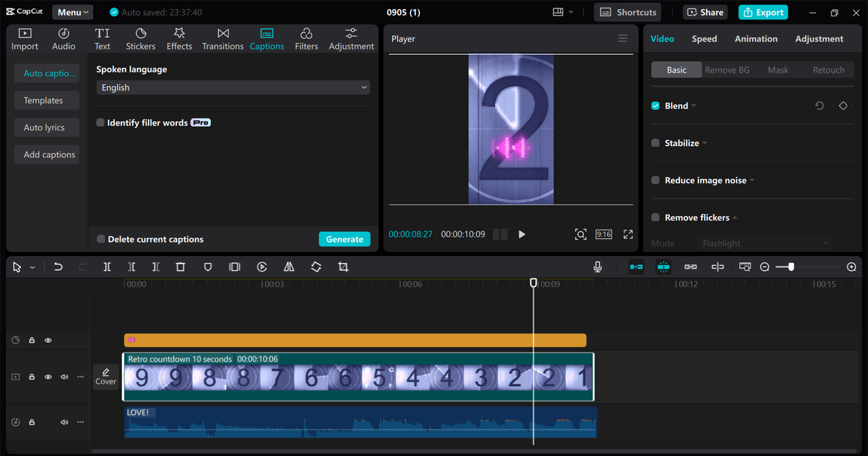Screen dimensions: 868x456
Task: Check the Identify filler words box
Action: (100, 123)
